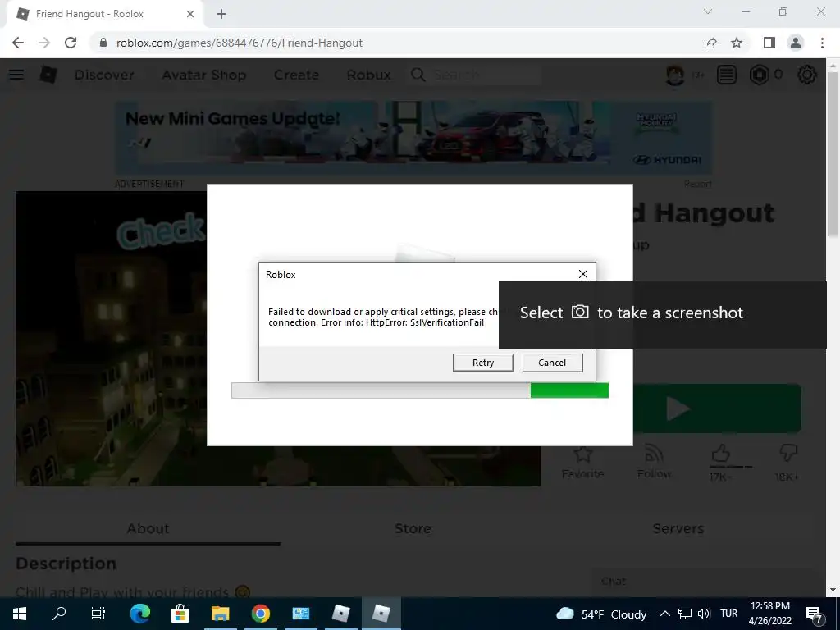Open the Windows notification center
This screenshot has height=630, width=840.
tap(815, 614)
